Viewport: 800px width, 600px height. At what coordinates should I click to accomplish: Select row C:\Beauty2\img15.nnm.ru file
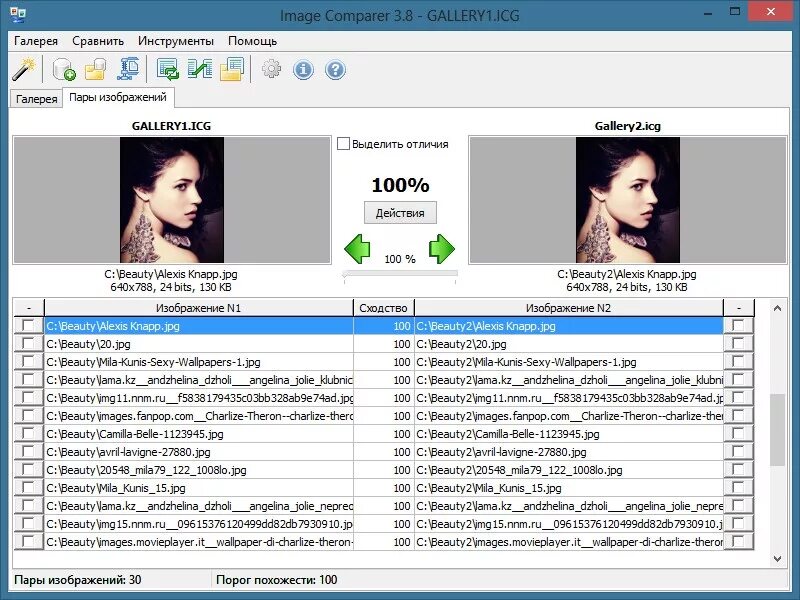tap(569, 524)
